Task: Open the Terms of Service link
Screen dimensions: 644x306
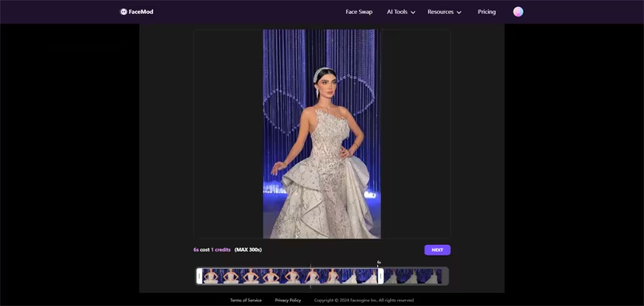Action: 246,301
